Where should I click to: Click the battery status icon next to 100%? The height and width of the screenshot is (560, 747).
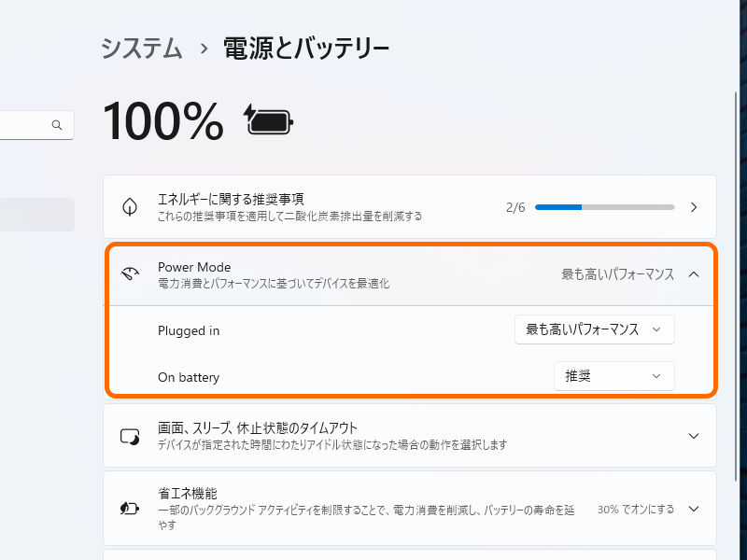pos(267,121)
